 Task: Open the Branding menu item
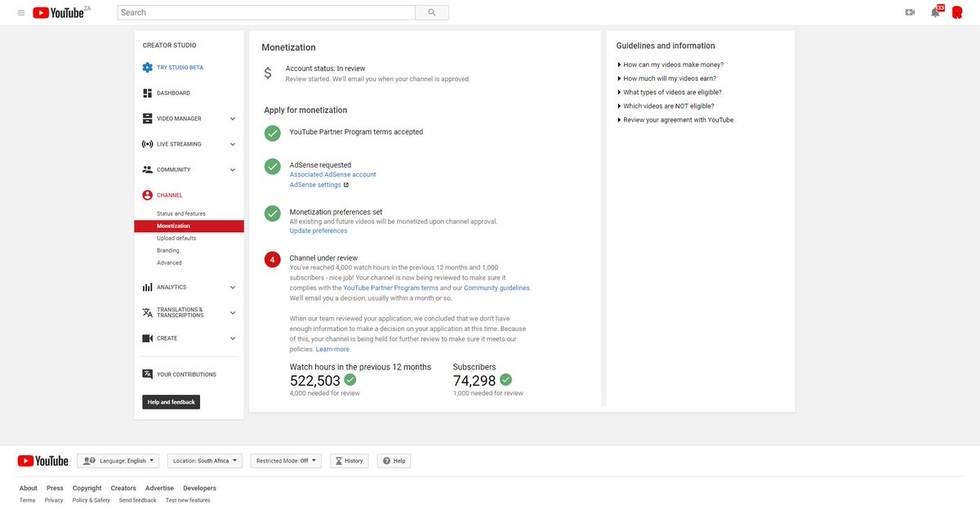tap(168, 250)
